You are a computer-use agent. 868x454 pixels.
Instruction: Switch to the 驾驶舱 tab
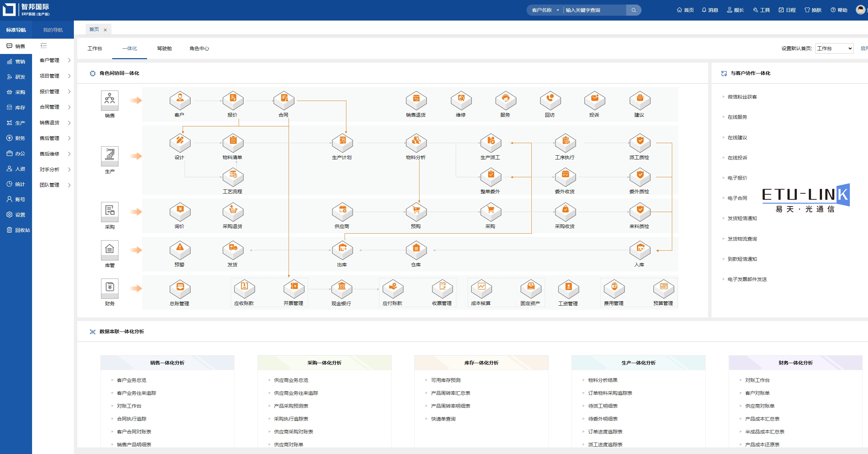tap(164, 48)
